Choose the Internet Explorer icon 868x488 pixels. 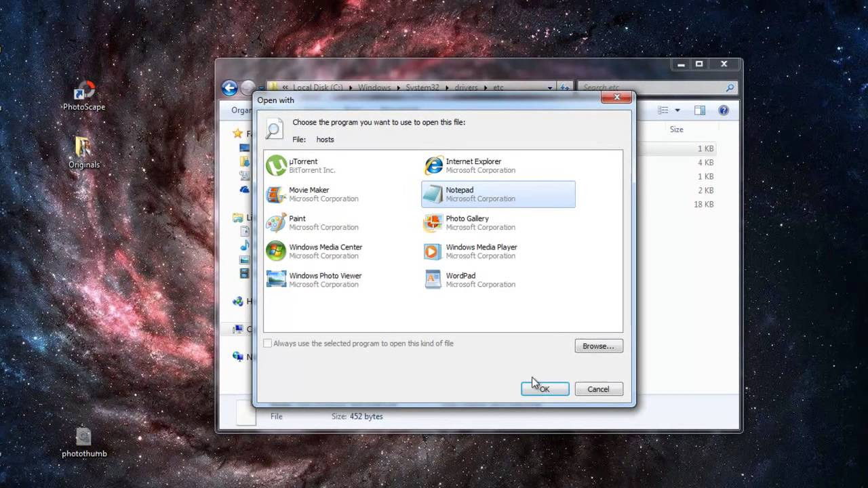click(x=433, y=165)
